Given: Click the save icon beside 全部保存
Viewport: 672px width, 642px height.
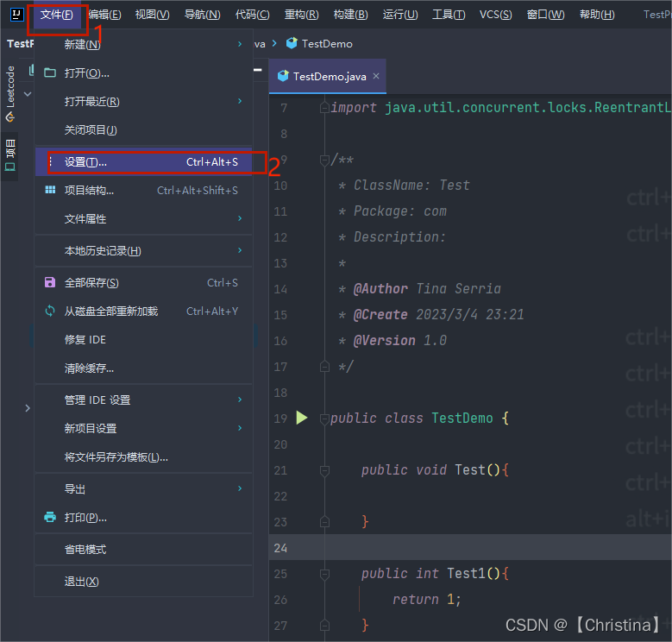Looking at the screenshot, I should (50, 282).
